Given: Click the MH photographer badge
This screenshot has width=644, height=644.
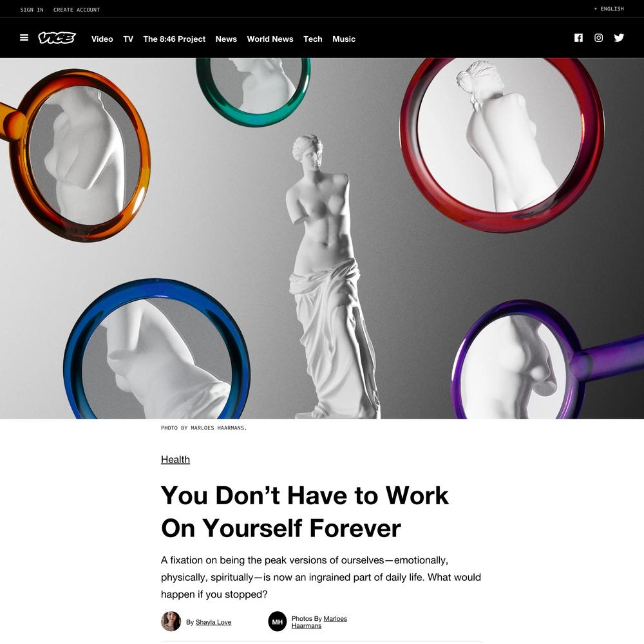Looking at the screenshot, I should (x=277, y=621).
